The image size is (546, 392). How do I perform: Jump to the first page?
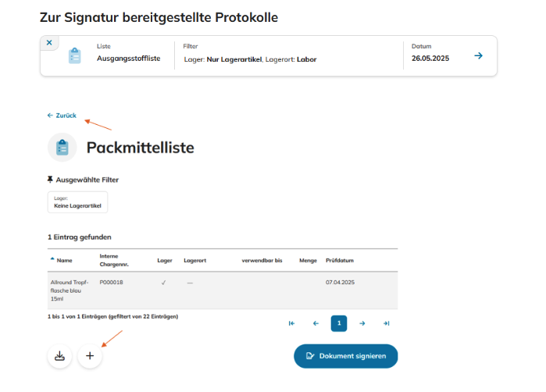[291, 323]
